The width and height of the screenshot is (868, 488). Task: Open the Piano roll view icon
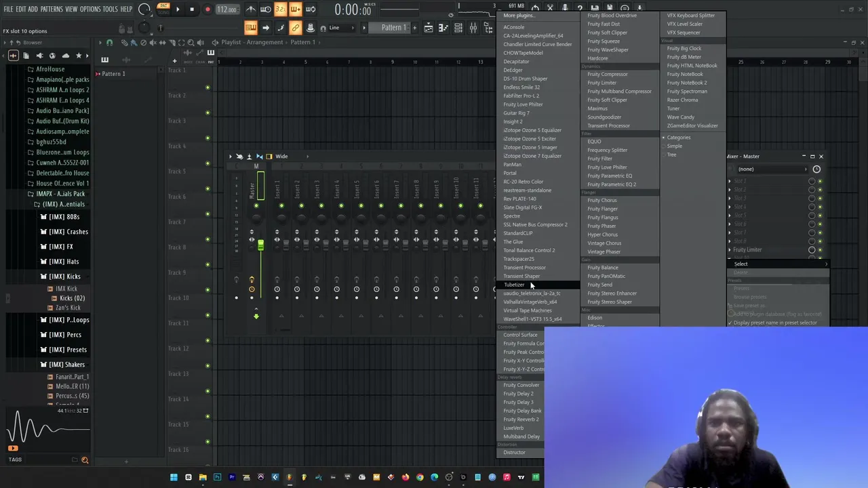(443, 28)
